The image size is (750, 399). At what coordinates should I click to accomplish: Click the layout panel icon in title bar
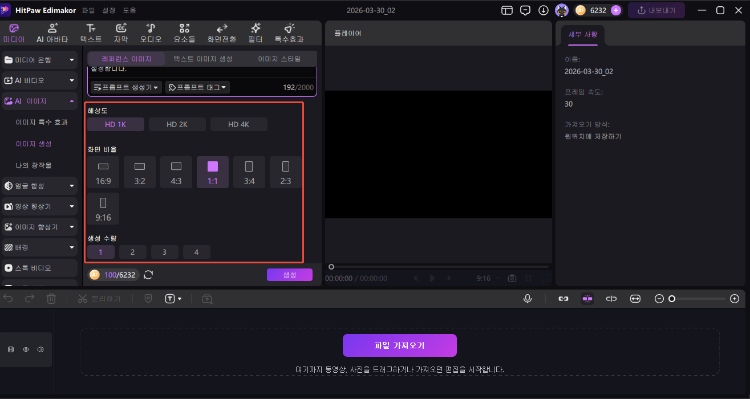pyautogui.click(x=507, y=10)
